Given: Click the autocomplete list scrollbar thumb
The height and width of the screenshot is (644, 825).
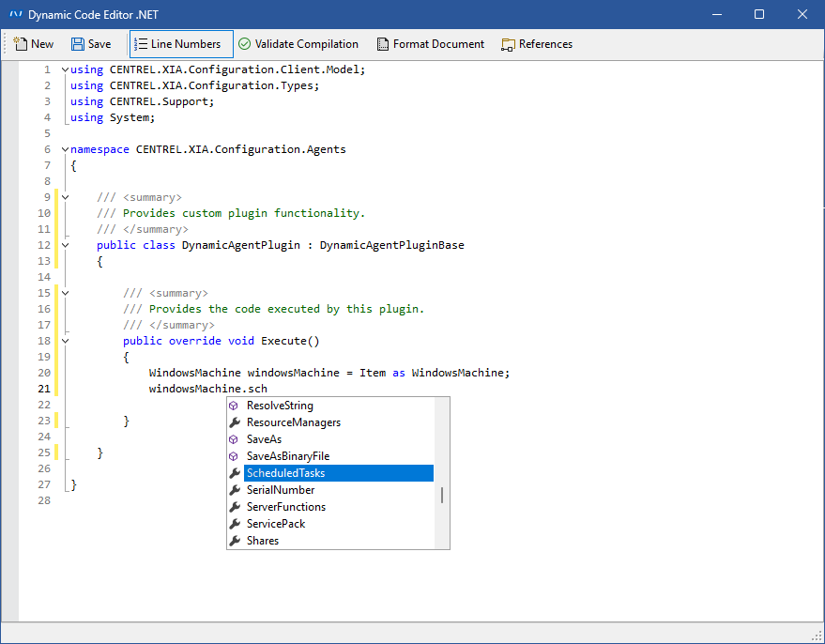Looking at the screenshot, I should coord(442,495).
